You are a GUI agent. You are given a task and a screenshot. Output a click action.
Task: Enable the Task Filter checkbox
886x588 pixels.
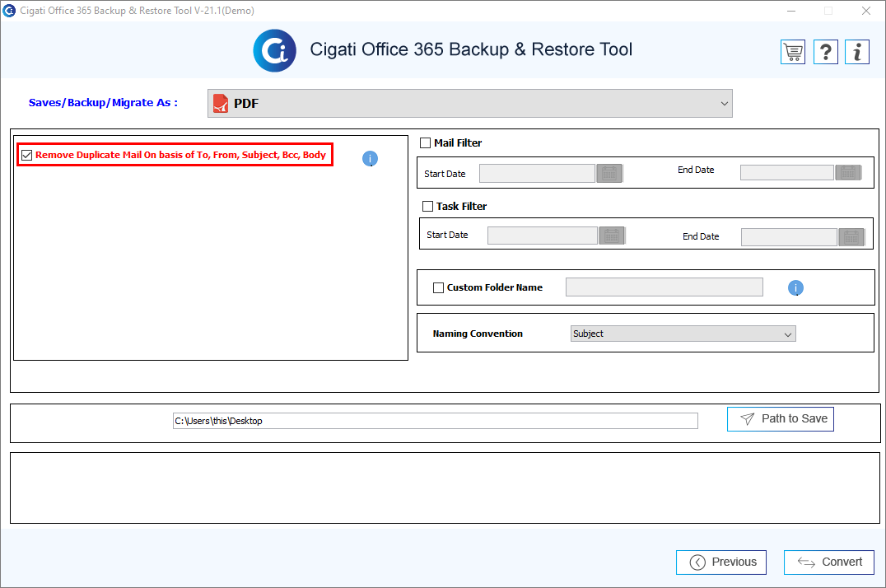coord(427,207)
